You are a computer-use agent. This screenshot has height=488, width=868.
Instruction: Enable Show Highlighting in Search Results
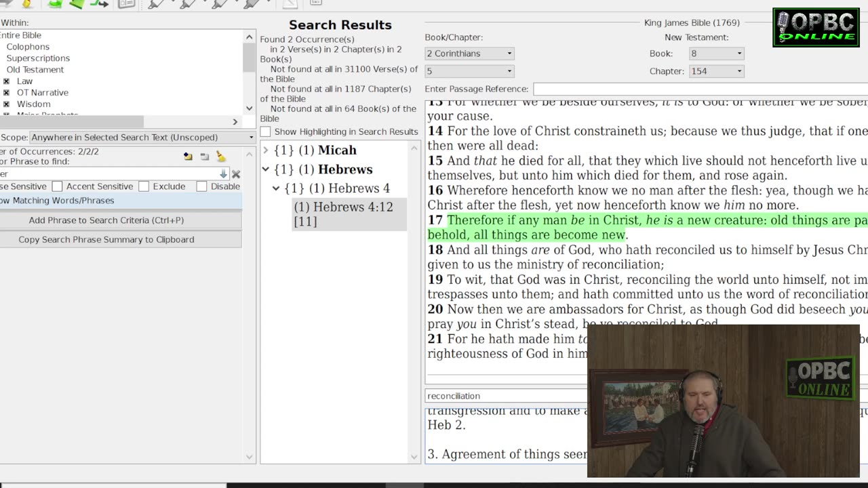(x=266, y=131)
